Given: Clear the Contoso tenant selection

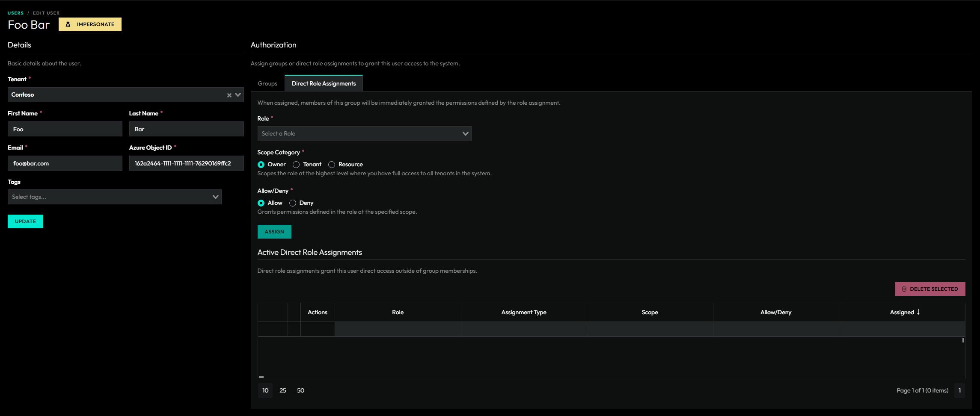Looking at the screenshot, I should pos(229,95).
